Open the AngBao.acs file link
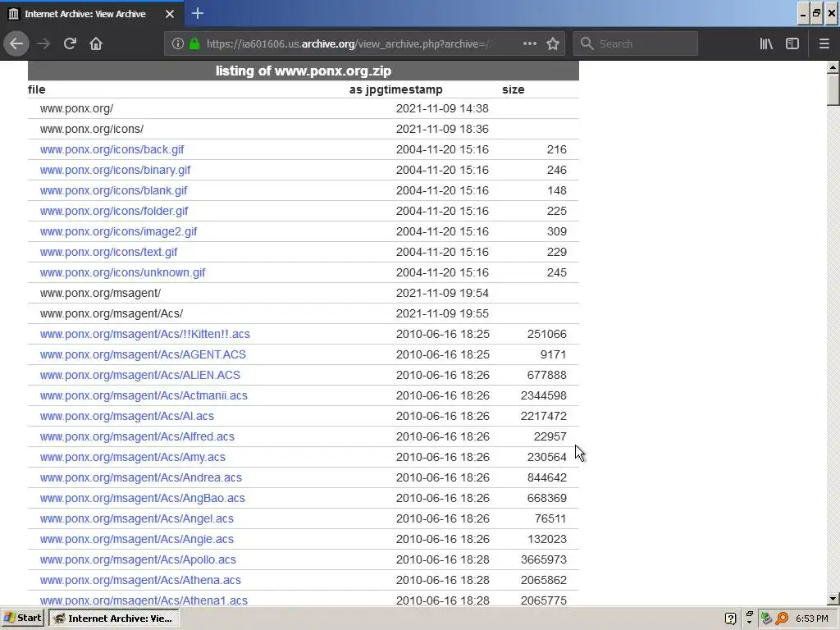Image resolution: width=840 pixels, height=630 pixels. [143, 498]
